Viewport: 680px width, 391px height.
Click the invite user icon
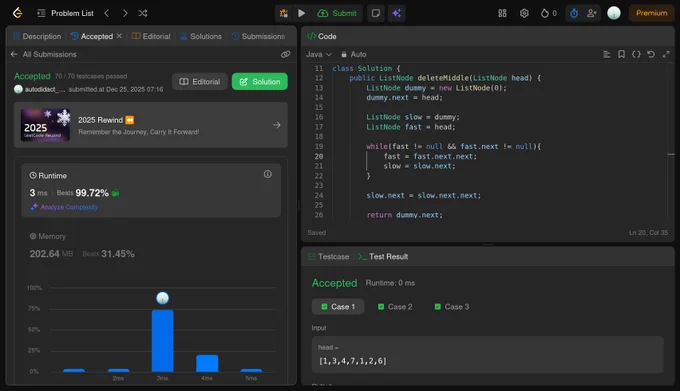tap(592, 13)
